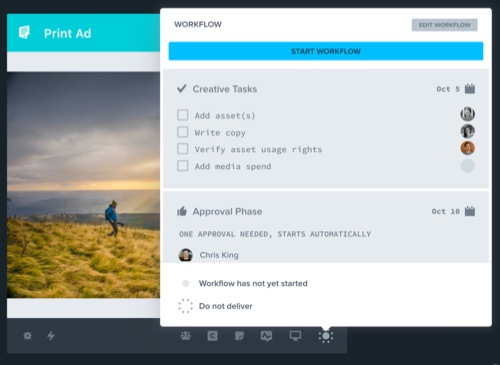The image size is (500, 365).
Task: Open calendar for Creative Tasks Oct 5
Action: [x=470, y=89]
